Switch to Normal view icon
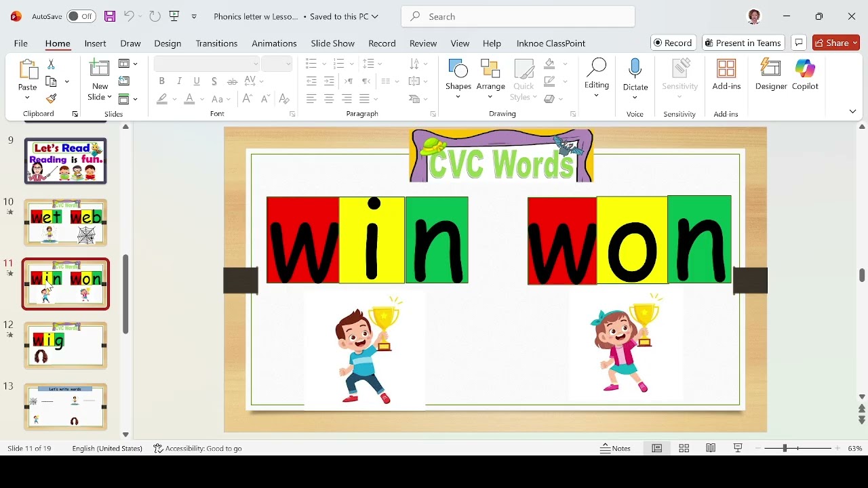 (657, 448)
